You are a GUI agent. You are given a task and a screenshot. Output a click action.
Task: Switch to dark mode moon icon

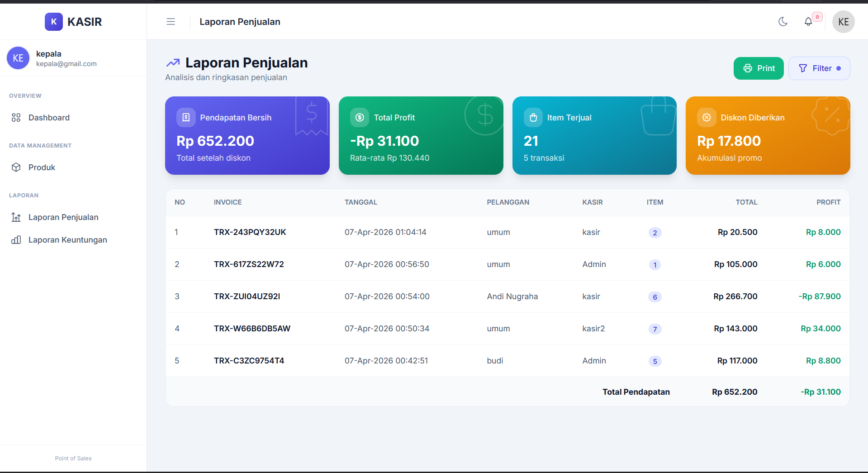783,22
